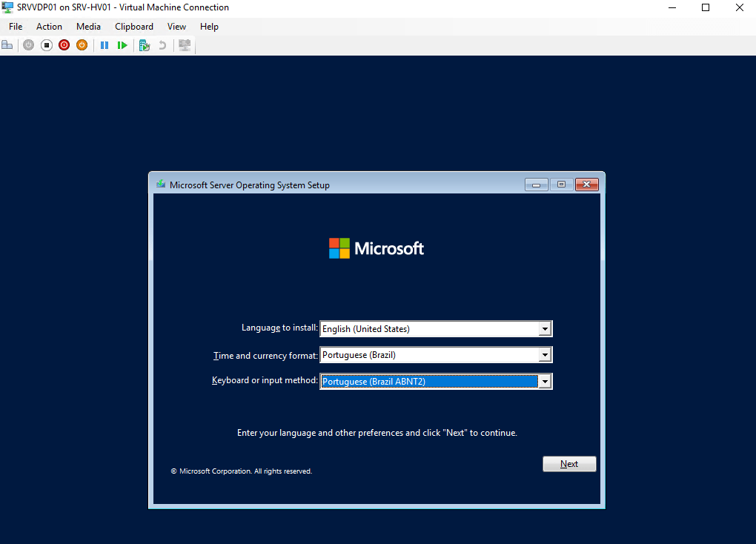This screenshot has height=544, width=756.
Task: Turn off the VM with the black stop icon
Action: 46,45
